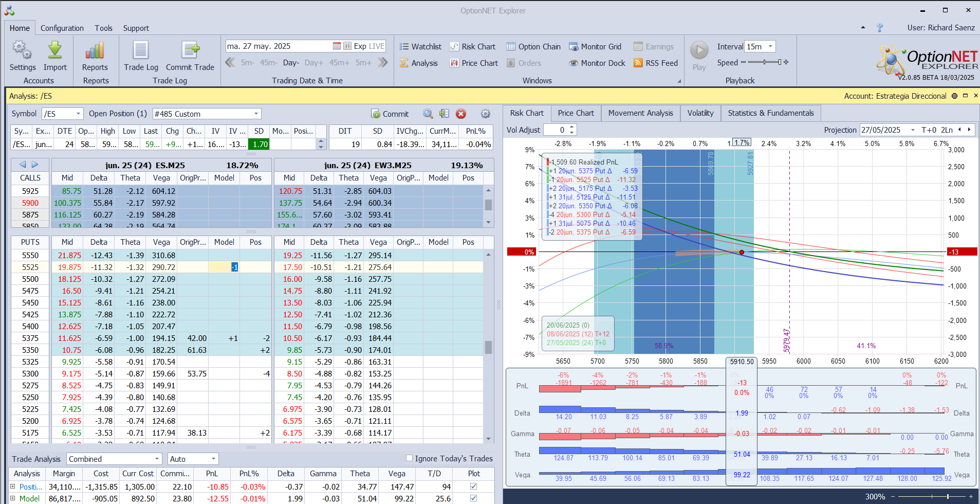Select the Price Chart tab in the chart panel
This screenshot has height=504, width=980.
[x=576, y=113]
